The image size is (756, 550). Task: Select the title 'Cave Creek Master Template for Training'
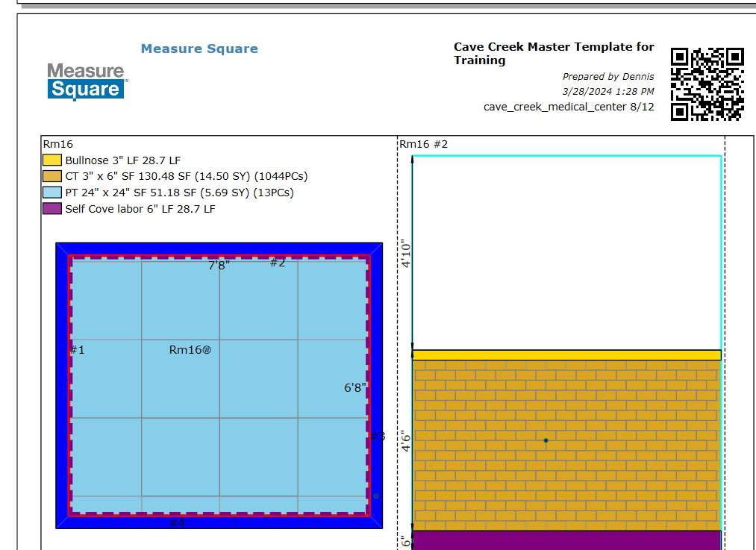554,54
